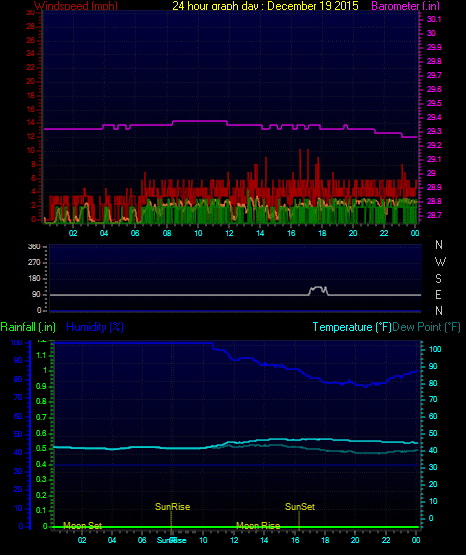Click the W compass label on direction graph
Image resolution: width=466 pixels, height=555 pixels.
440,262
